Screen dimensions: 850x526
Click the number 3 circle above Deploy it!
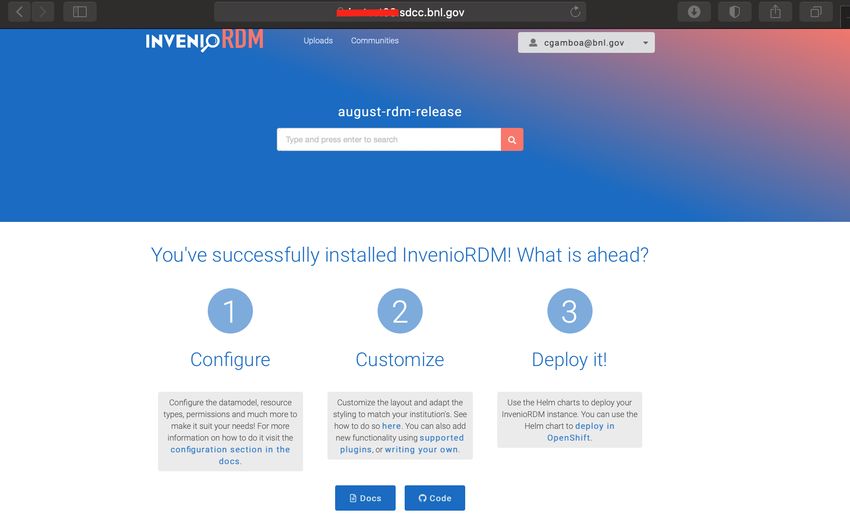(569, 311)
